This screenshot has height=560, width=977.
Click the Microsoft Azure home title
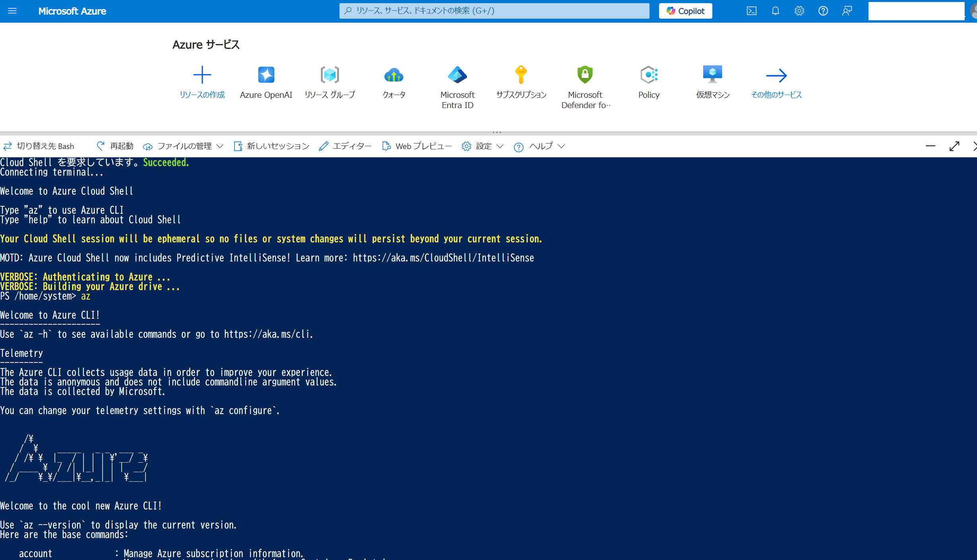(72, 11)
